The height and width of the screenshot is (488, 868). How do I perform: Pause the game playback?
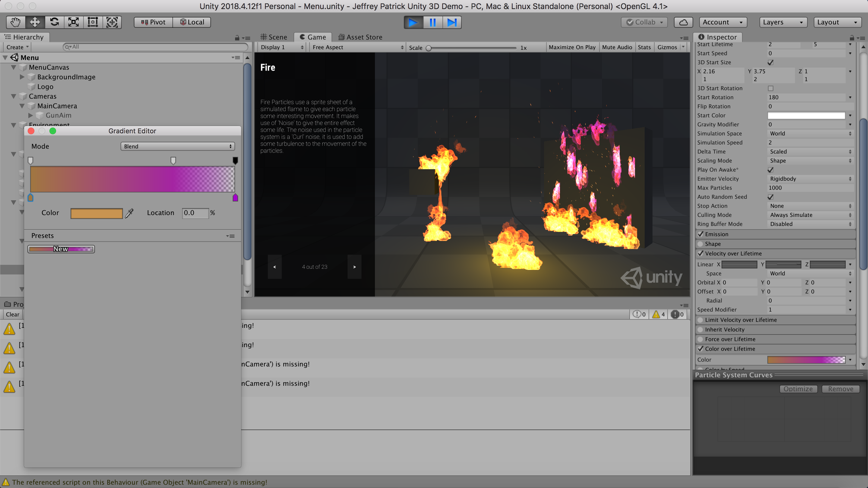(433, 23)
